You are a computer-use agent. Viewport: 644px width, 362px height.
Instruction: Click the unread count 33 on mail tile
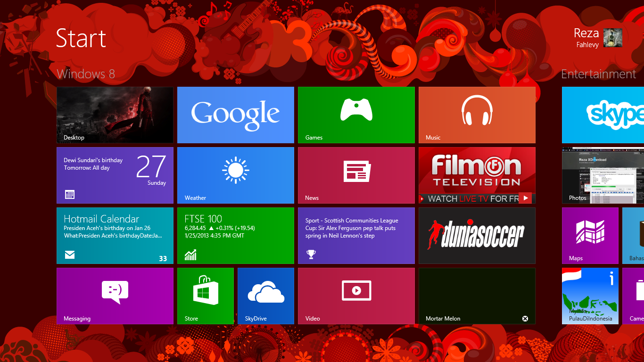[x=163, y=258]
